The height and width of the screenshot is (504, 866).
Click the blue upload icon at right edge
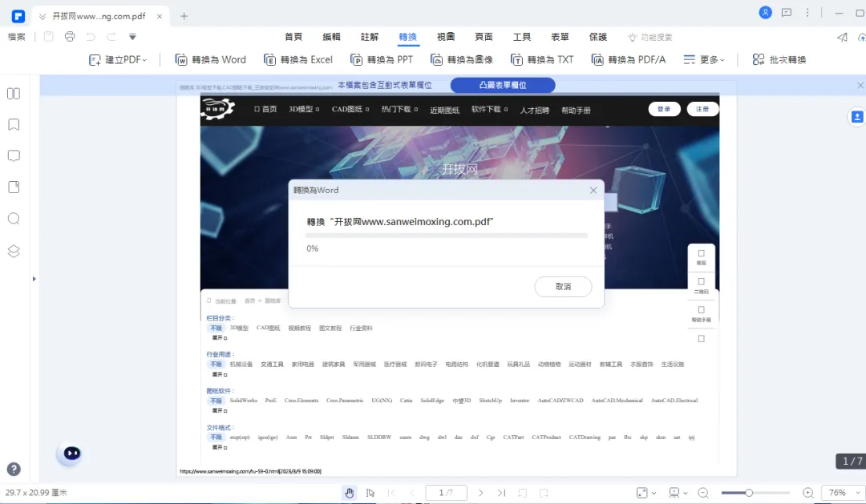coord(857,117)
